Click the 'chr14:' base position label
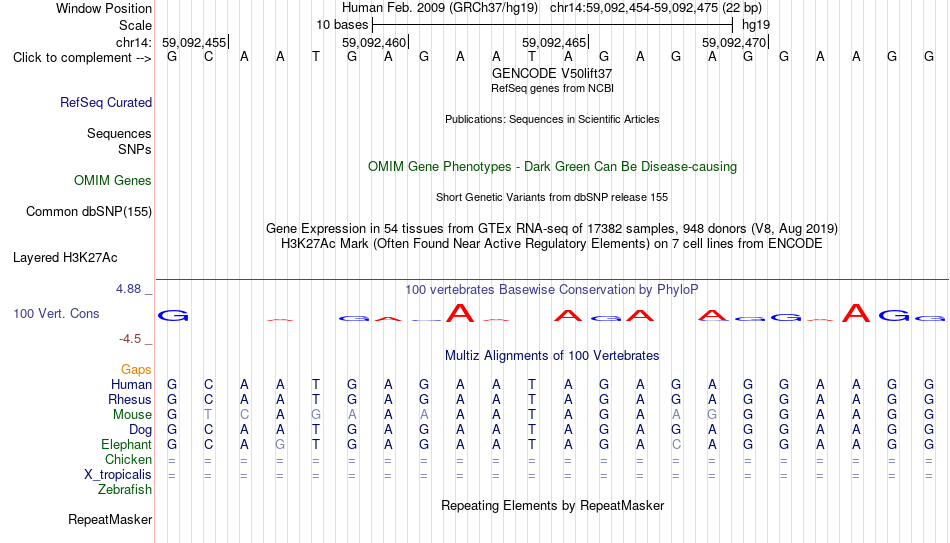The width and height of the screenshot is (950, 543). tap(133, 42)
